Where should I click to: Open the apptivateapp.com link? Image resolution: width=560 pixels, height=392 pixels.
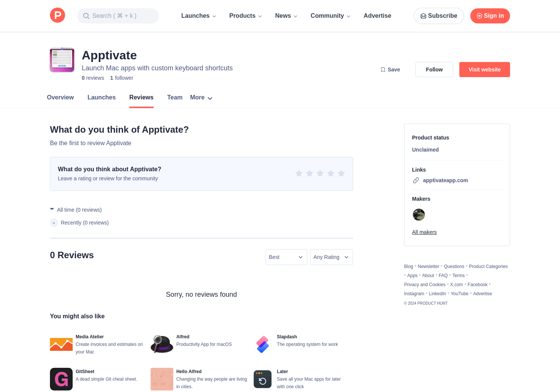pyautogui.click(x=445, y=180)
